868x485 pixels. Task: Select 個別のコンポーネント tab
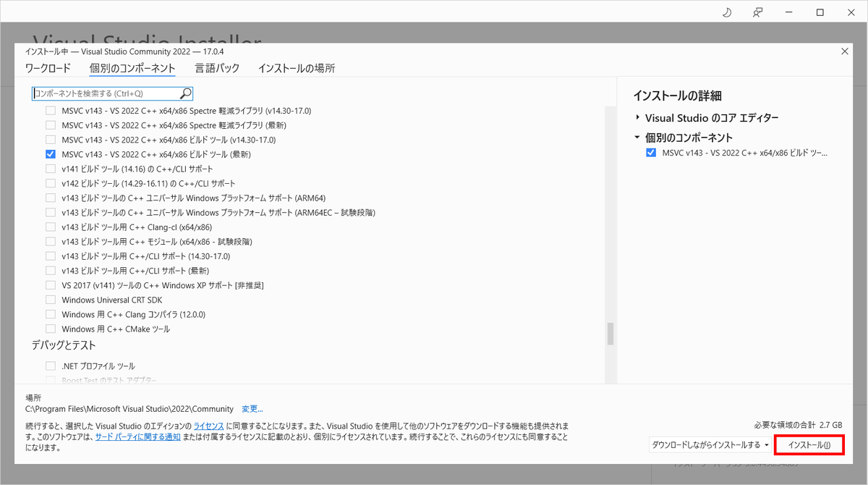coord(132,68)
